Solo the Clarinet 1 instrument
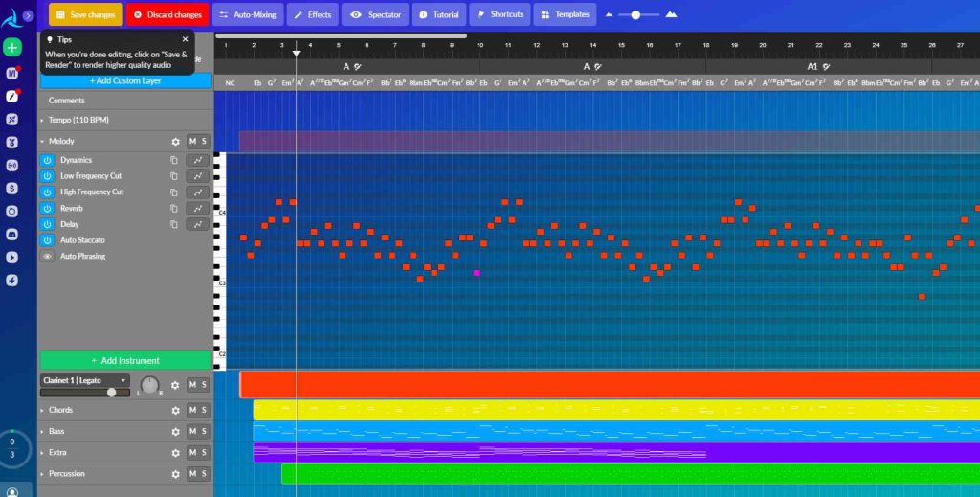980x497 pixels. click(204, 384)
